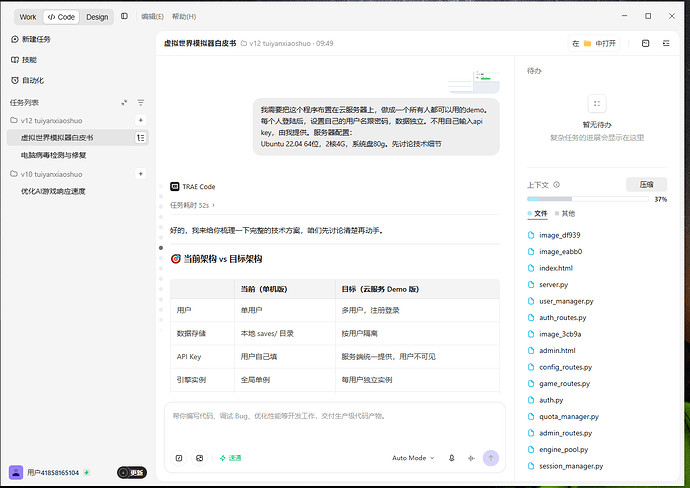
Task: Click the file icon of index.html
Action: point(531,268)
